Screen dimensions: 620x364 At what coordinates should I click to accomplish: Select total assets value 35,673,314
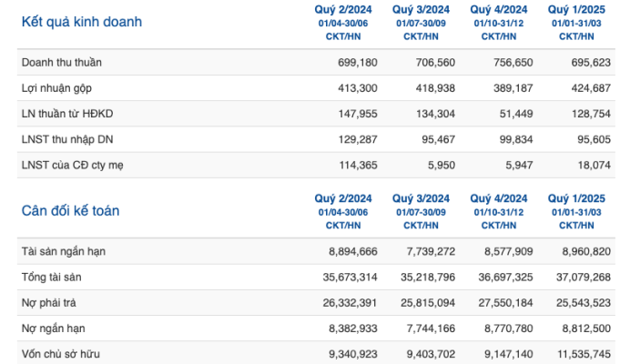[x=350, y=277]
